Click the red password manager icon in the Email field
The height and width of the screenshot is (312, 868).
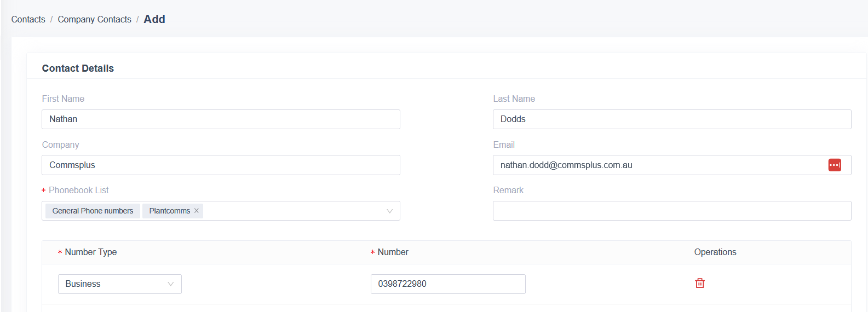coord(835,165)
